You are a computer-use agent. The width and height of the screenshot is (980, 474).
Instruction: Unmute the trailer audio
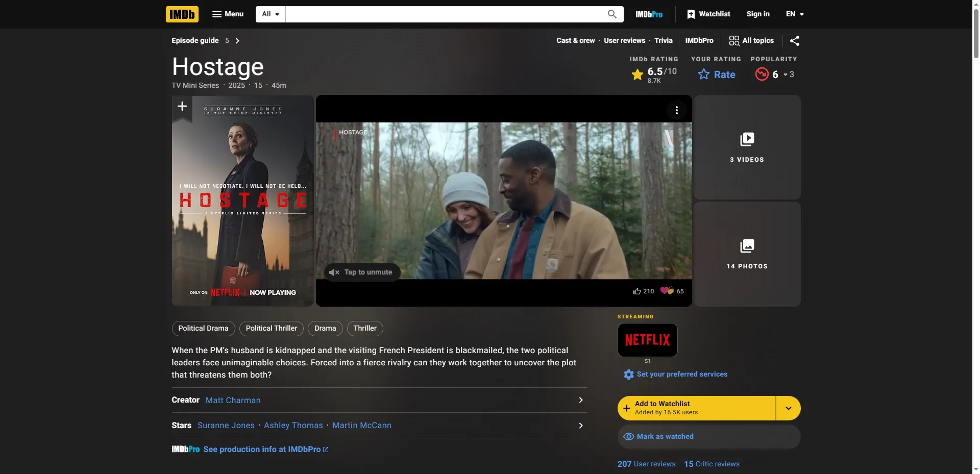point(361,272)
